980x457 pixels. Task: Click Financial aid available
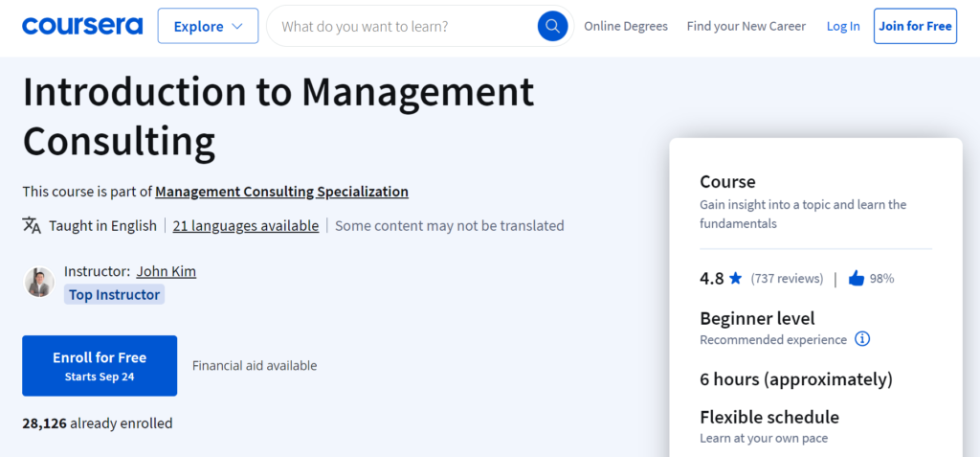pyautogui.click(x=255, y=366)
